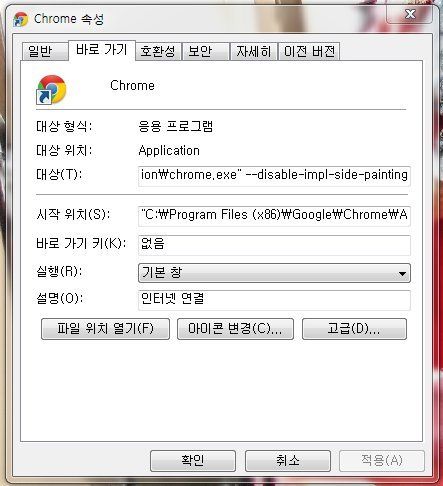The image size is (443, 486).
Task: Click the 대상(T) target path field
Action: [x=274, y=175]
